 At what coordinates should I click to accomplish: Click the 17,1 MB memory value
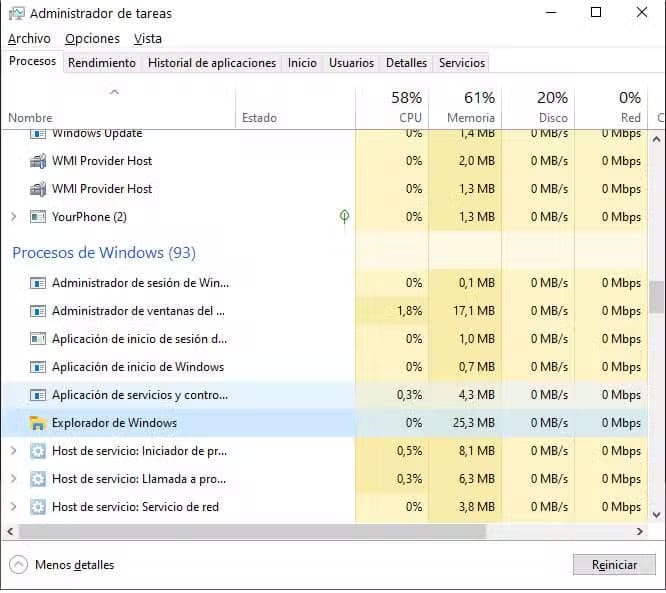coord(474,311)
